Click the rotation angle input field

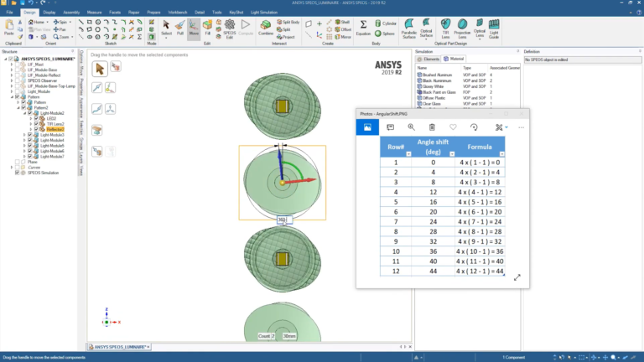click(x=284, y=220)
